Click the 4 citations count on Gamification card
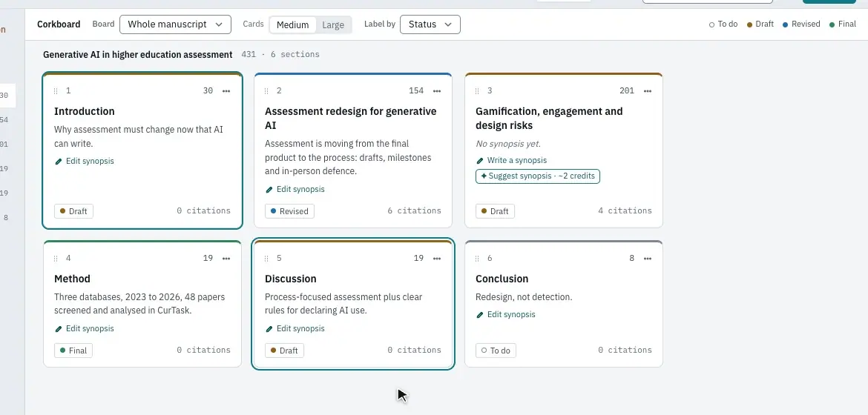 625,210
